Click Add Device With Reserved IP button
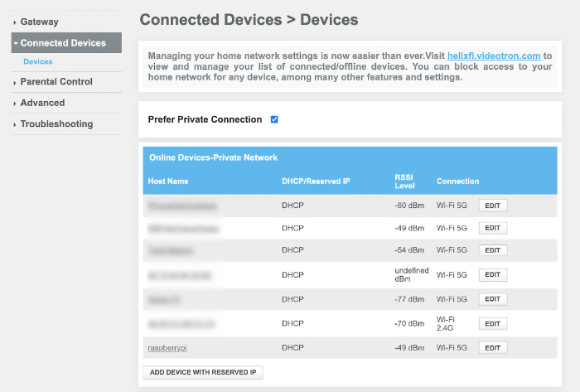Viewport: 580px width, 392px height. (203, 372)
